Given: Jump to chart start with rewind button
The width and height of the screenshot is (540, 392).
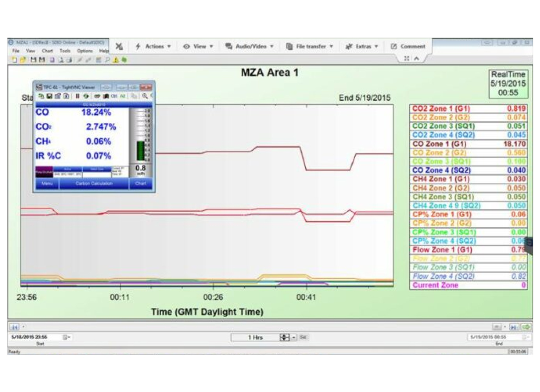Looking at the screenshot, I should (15, 327).
